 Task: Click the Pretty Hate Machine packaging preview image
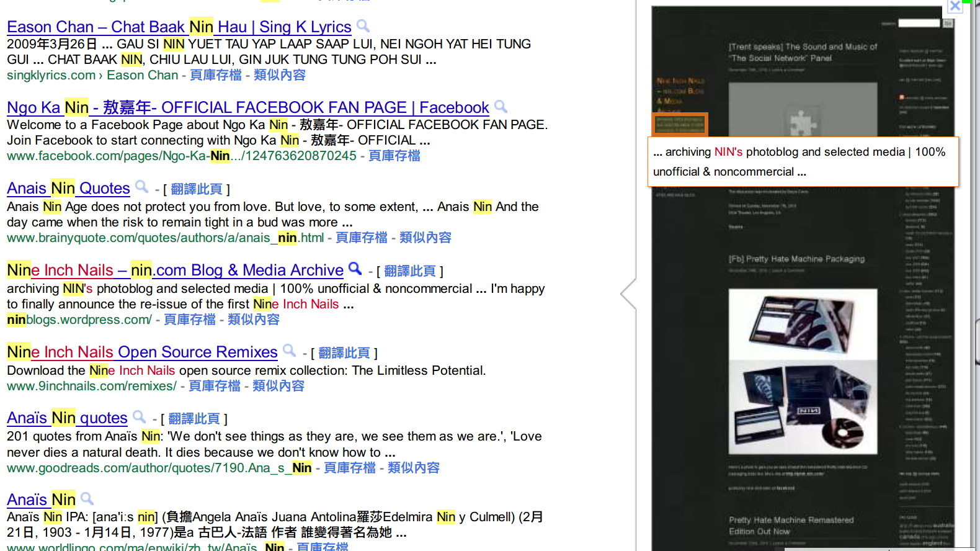click(x=803, y=371)
